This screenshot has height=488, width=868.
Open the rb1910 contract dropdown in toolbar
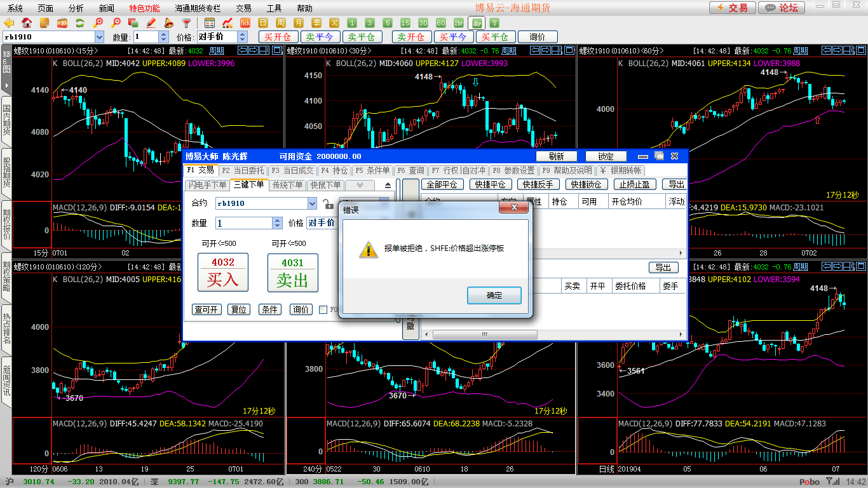coord(98,37)
